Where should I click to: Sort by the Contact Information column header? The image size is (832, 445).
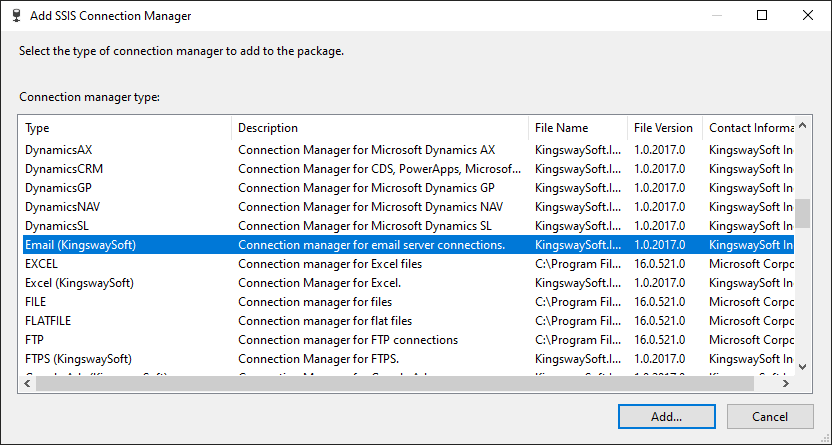[749, 128]
